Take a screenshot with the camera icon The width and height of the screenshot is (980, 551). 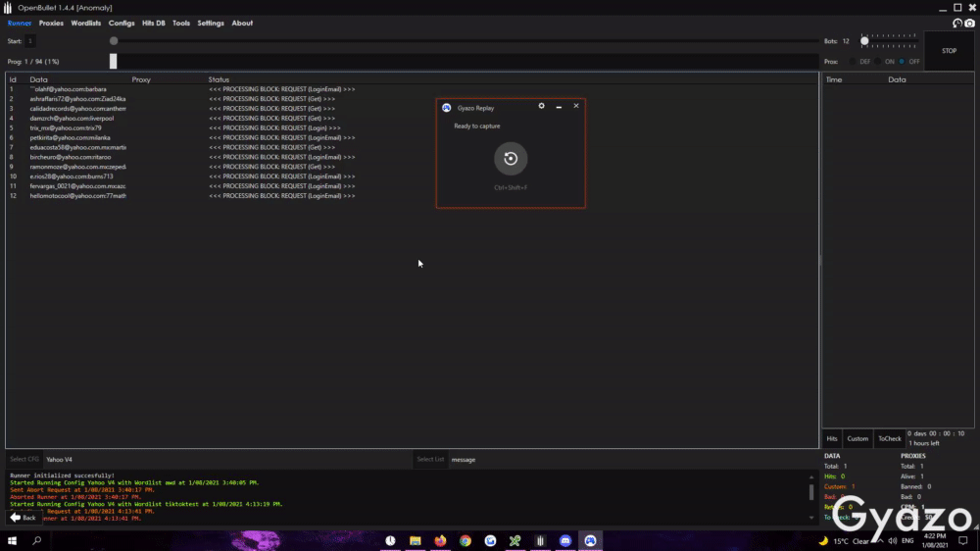click(x=969, y=24)
